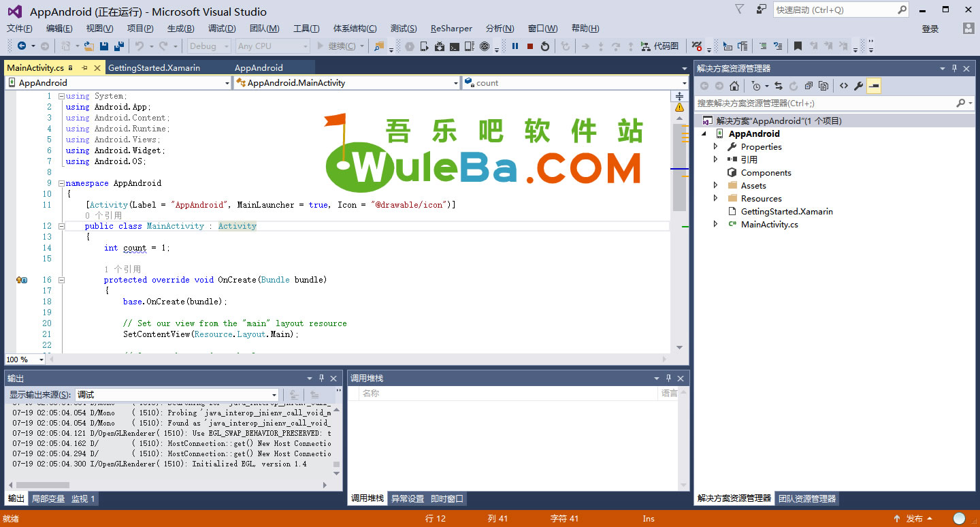The image size is (980, 527).
Task: Open the Code Map (代码图) button
Action: coord(659,46)
